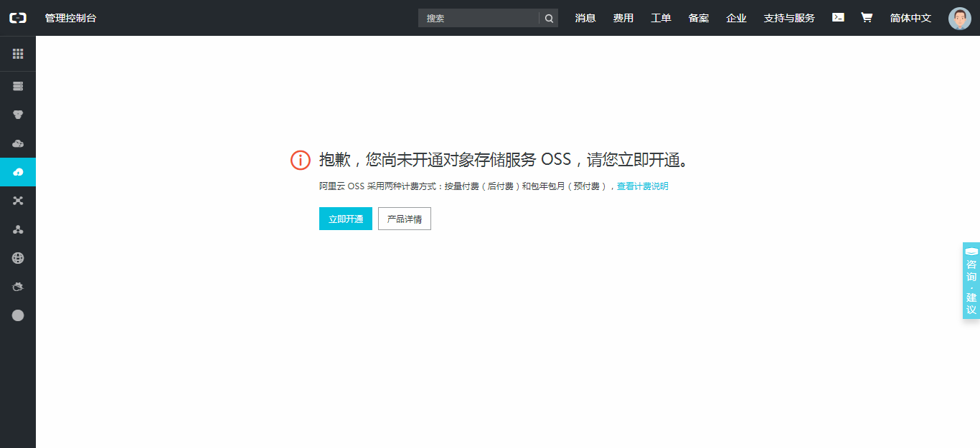
Task: Open the cloud database icon in sidebar
Action: click(18, 143)
